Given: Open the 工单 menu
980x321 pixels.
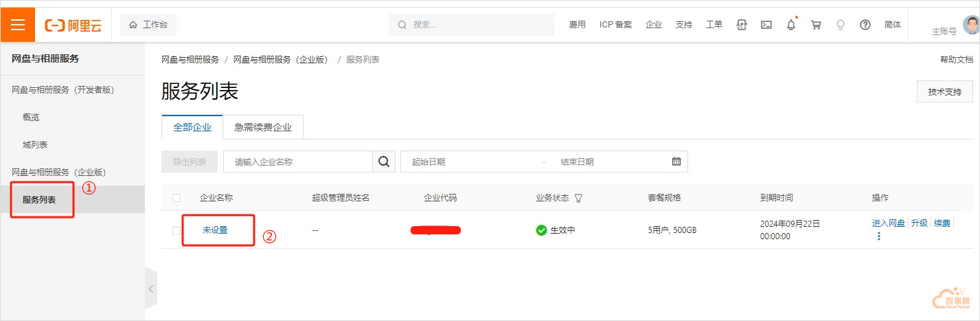Looking at the screenshot, I should (x=714, y=25).
